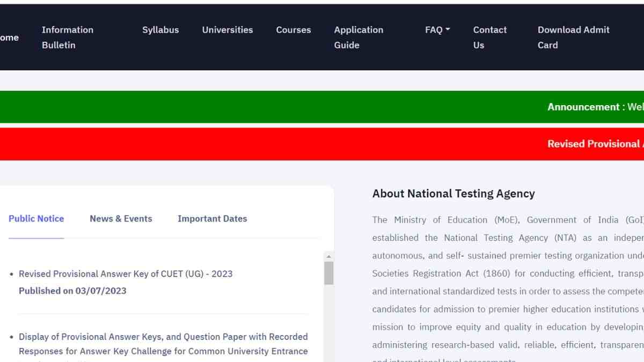644x362 pixels.
Task: Open Revised Provisional Answer Key CUET notice
Action: [126, 274]
